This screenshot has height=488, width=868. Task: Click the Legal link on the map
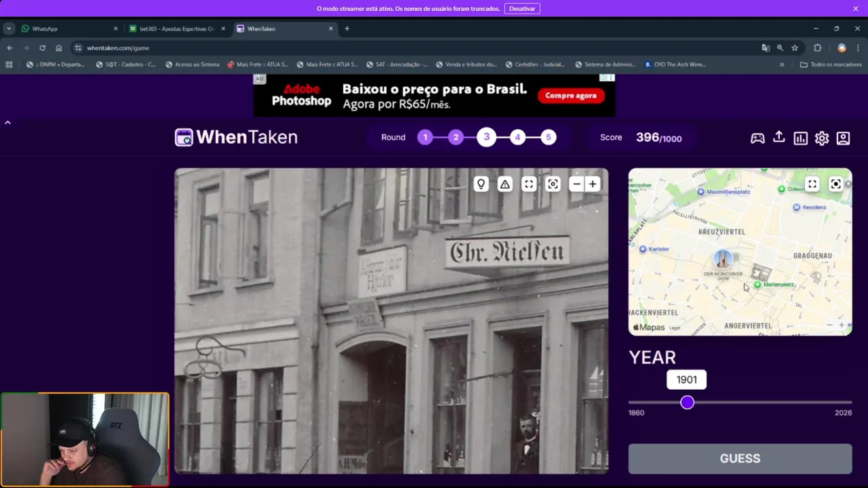click(x=675, y=328)
